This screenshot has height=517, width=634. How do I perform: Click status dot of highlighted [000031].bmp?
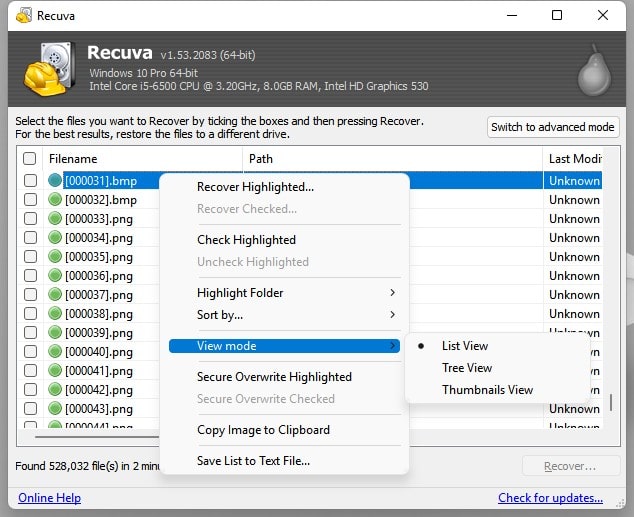pyautogui.click(x=55, y=180)
